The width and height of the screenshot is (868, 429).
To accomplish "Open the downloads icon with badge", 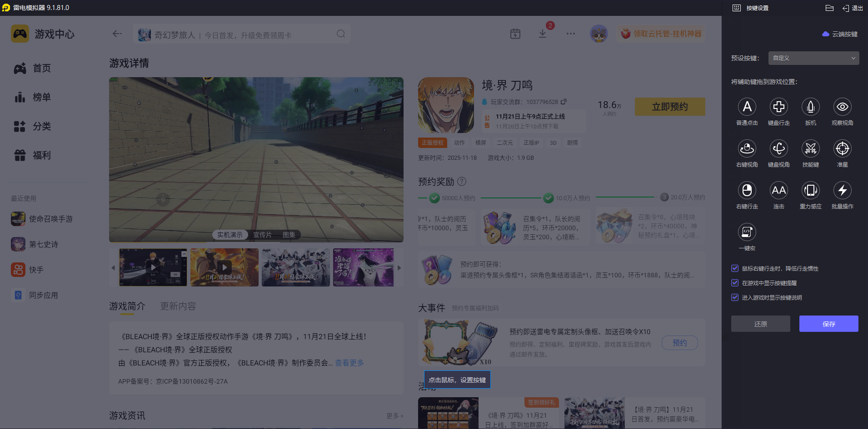I will [543, 34].
